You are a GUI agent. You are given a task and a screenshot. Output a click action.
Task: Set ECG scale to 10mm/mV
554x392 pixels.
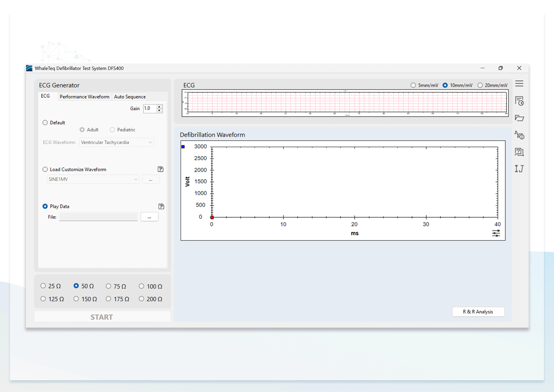(x=445, y=85)
